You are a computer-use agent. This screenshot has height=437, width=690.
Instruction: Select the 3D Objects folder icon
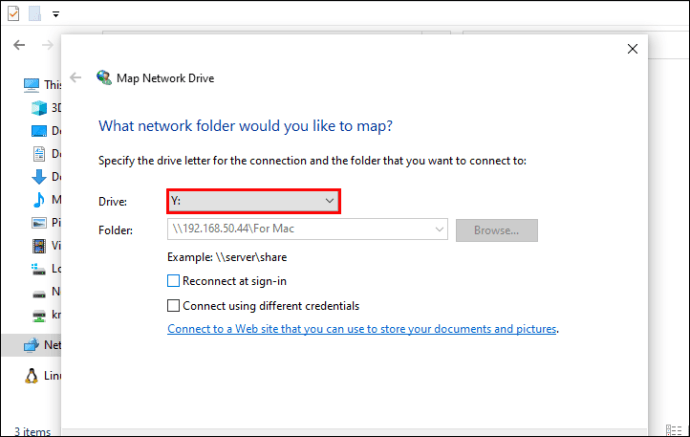pos(39,108)
